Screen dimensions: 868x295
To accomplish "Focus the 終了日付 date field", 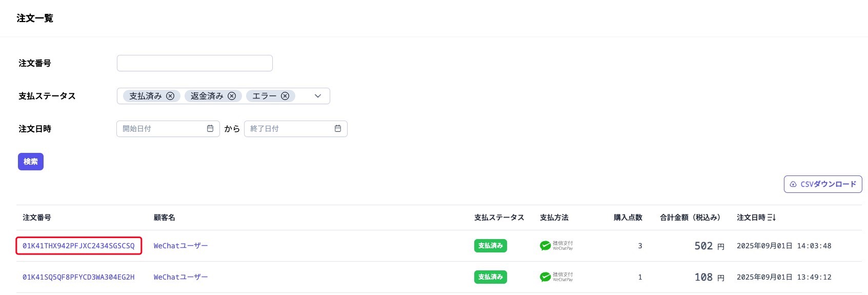I will (289, 129).
